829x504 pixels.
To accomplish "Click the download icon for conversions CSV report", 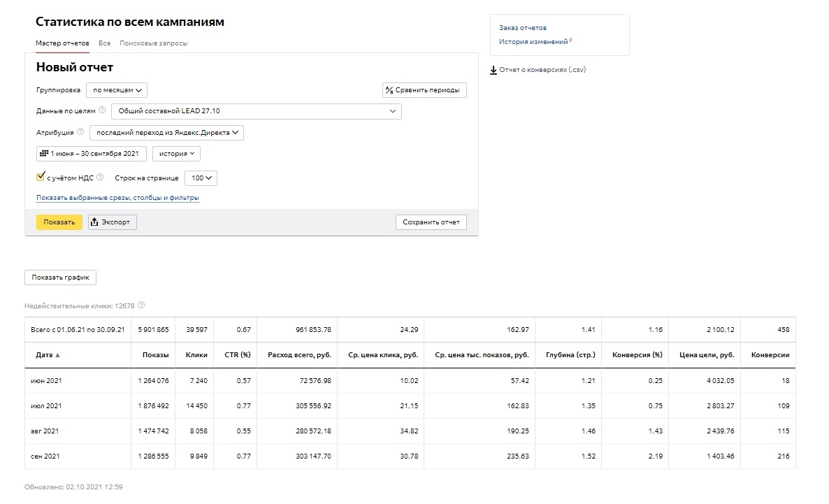I will (x=493, y=70).
